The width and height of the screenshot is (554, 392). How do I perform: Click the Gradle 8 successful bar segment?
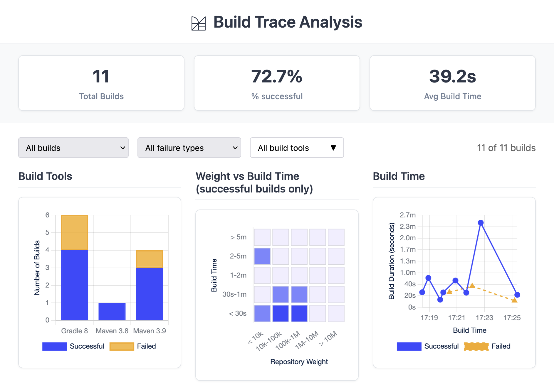tap(75, 285)
